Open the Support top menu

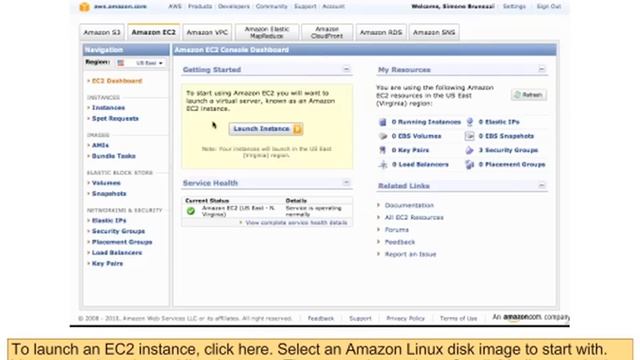tap(305, 7)
